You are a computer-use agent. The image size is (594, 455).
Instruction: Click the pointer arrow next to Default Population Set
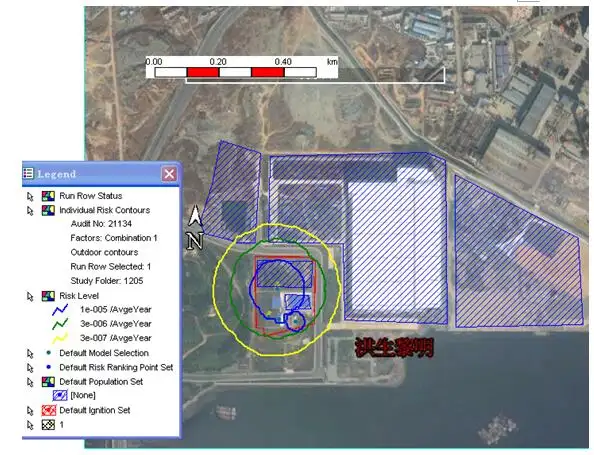pos(30,382)
